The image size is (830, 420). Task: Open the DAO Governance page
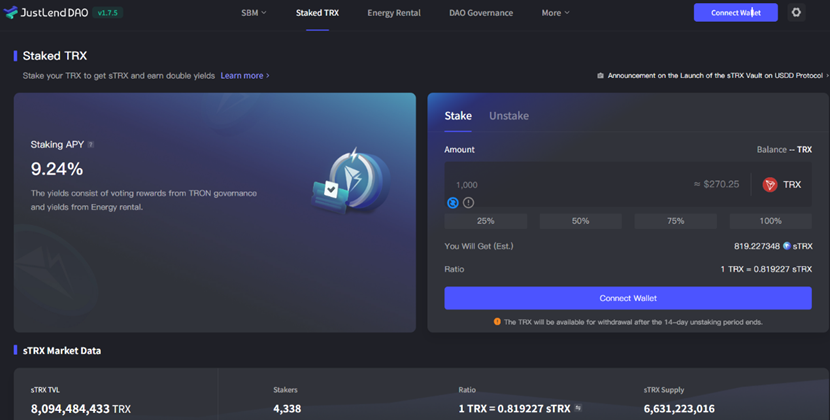481,13
